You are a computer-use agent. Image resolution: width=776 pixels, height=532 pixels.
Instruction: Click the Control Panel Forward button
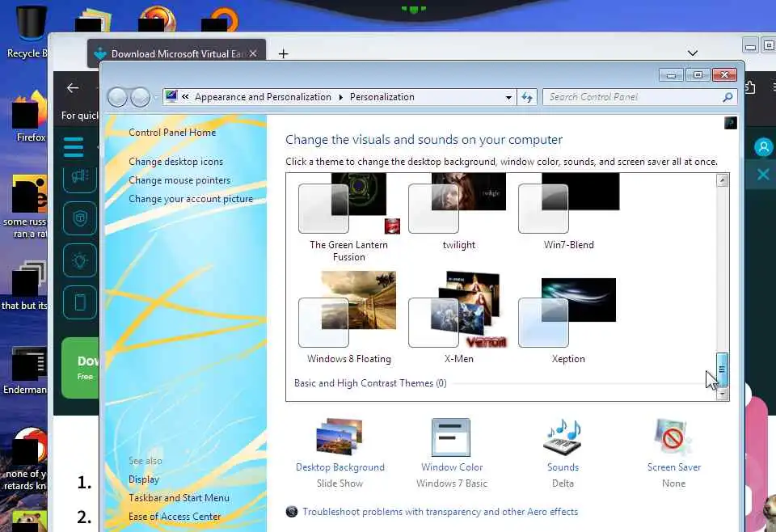tap(140, 98)
